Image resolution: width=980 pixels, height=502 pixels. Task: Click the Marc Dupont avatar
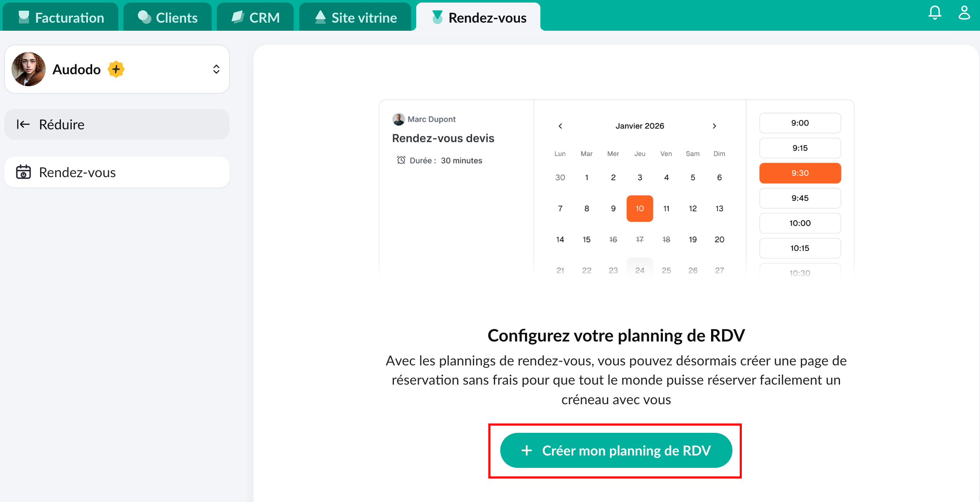(x=399, y=119)
